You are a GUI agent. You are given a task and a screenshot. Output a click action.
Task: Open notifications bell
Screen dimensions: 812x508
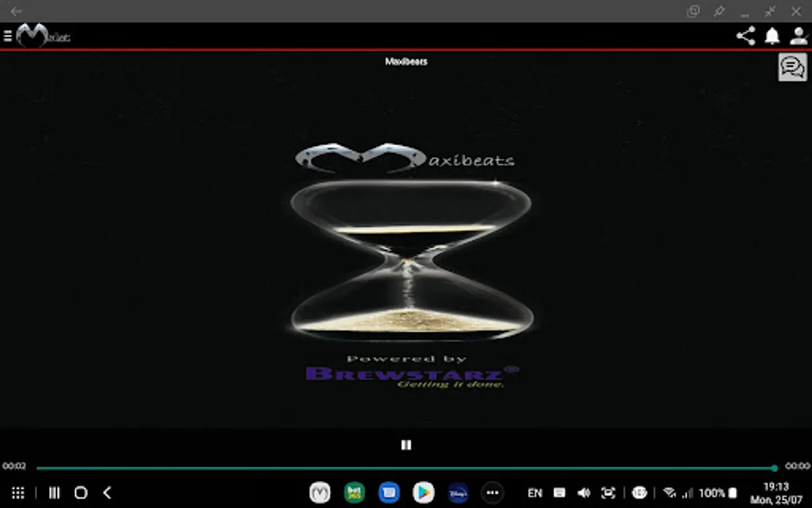pos(772,36)
